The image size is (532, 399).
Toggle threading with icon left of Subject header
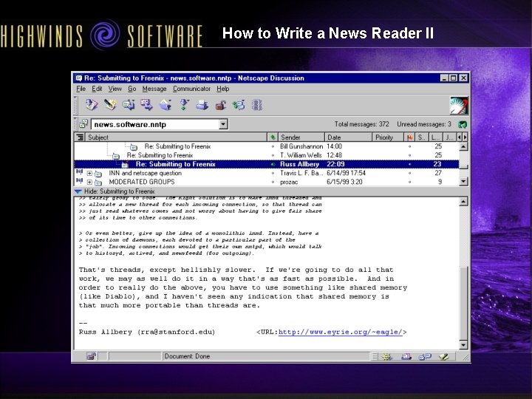point(80,137)
